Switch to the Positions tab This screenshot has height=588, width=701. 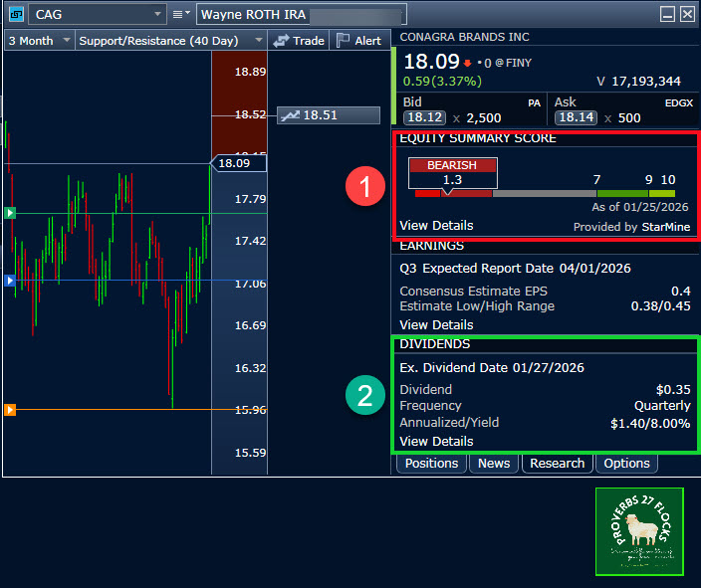pos(431,463)
